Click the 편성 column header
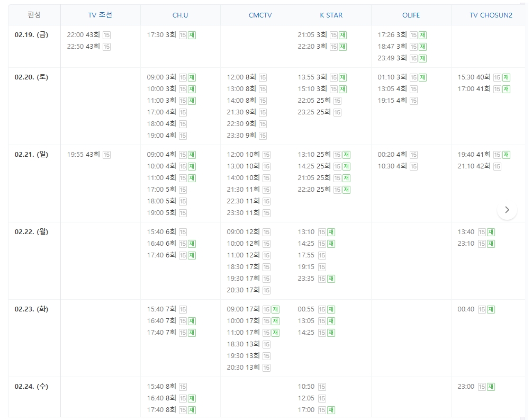 click(x=34, y=15)
